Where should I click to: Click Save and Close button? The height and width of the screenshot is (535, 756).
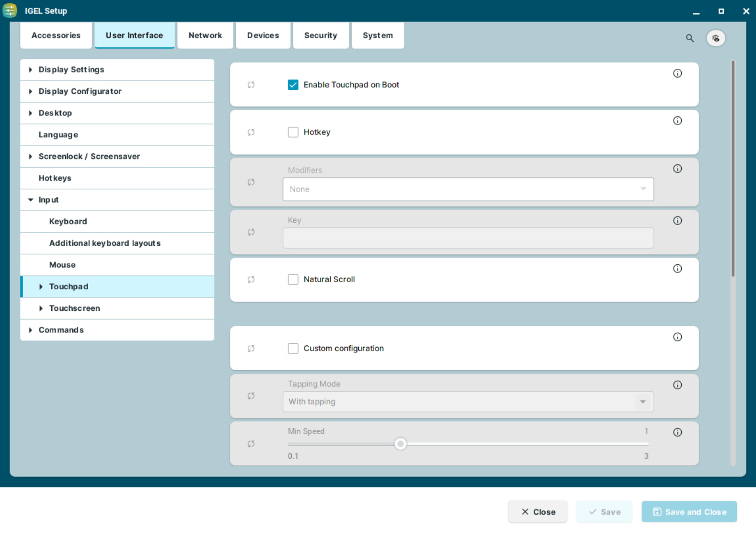[689, 512]
